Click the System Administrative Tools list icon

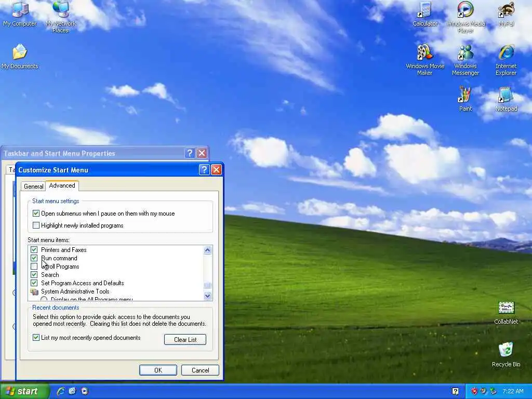[34, 291]
